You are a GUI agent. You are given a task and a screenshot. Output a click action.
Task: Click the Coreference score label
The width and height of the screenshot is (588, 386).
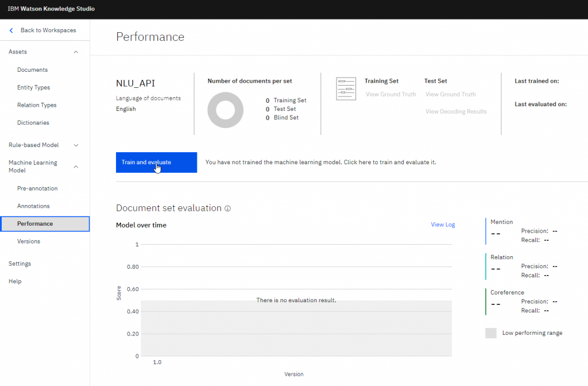pyautogui.click(x=508, y=292)
